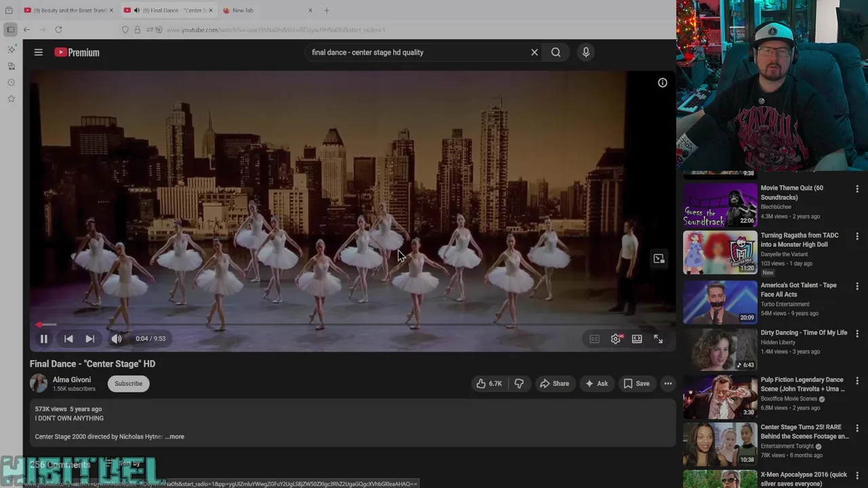Switch to theater mode
The height and width of the screenshot is (488, 868).
pyautogui.click(x=637, y=339)
